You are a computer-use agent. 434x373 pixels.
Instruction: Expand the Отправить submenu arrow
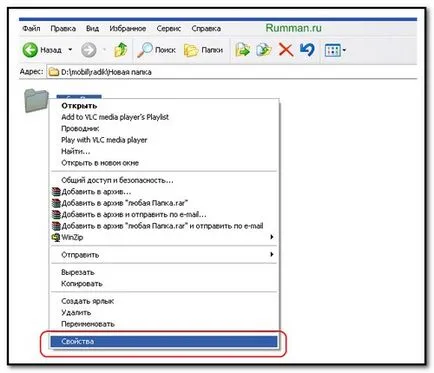point(272,254)
